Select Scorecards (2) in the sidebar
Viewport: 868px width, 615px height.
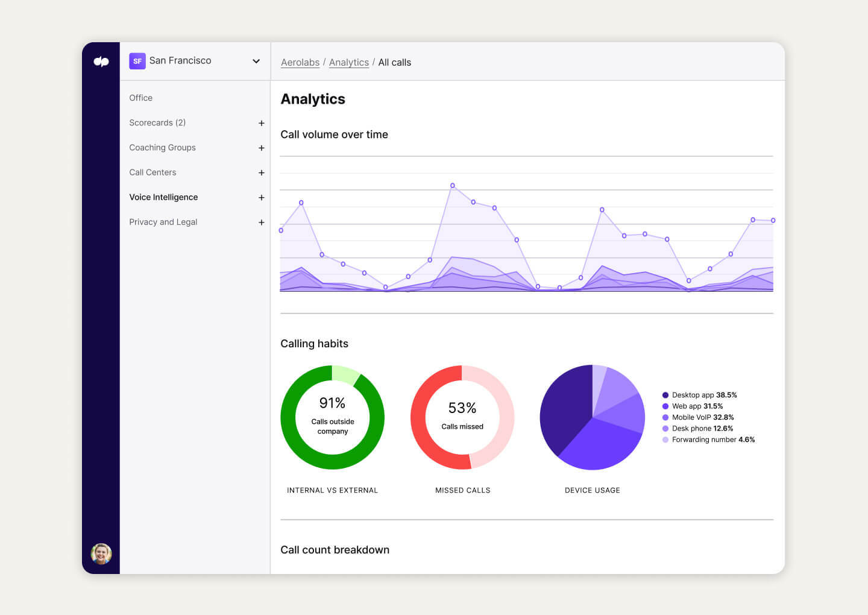pos(157,122)
